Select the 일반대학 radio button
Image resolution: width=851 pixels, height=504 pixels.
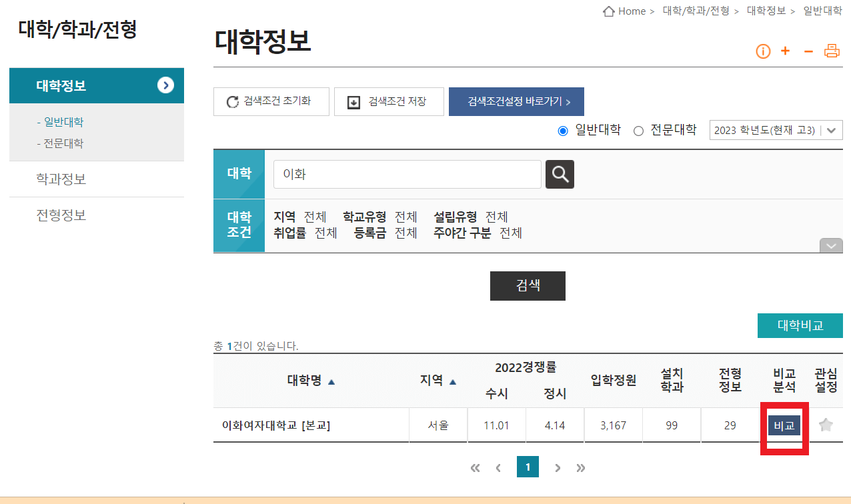(x=563, y=131)
